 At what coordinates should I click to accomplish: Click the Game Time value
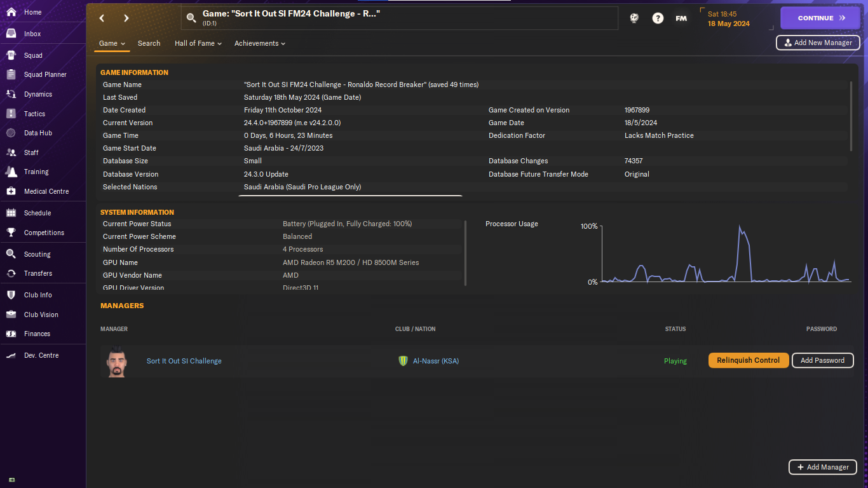(288, 135)
